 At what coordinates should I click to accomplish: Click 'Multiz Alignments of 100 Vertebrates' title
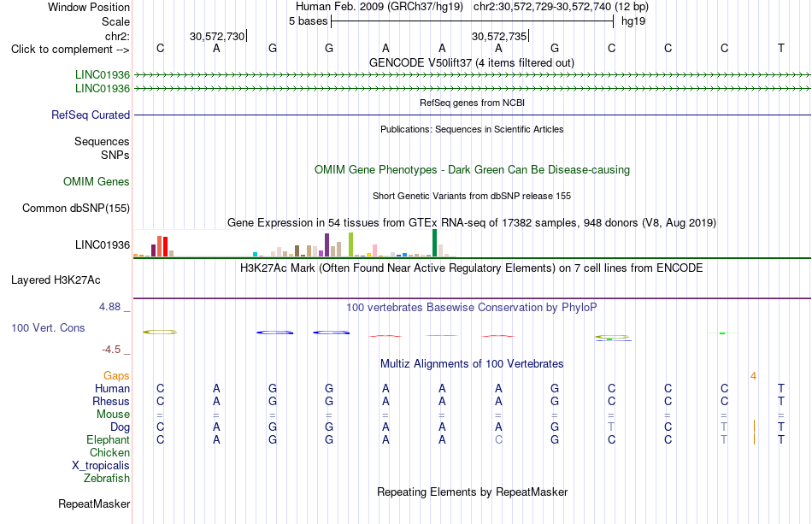(x=472, y=363)
